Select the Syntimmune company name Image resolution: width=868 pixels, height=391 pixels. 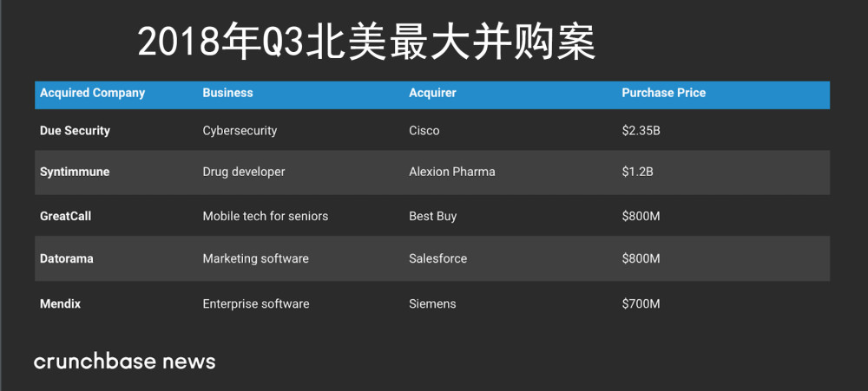[75, 172]
